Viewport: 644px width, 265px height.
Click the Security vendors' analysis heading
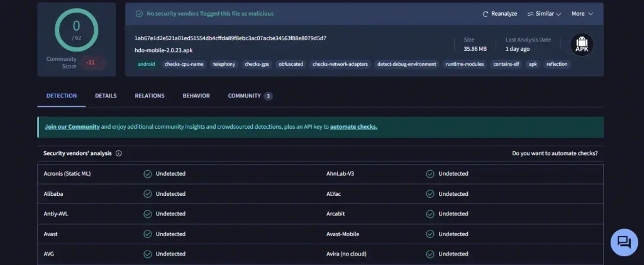point(77,153)
